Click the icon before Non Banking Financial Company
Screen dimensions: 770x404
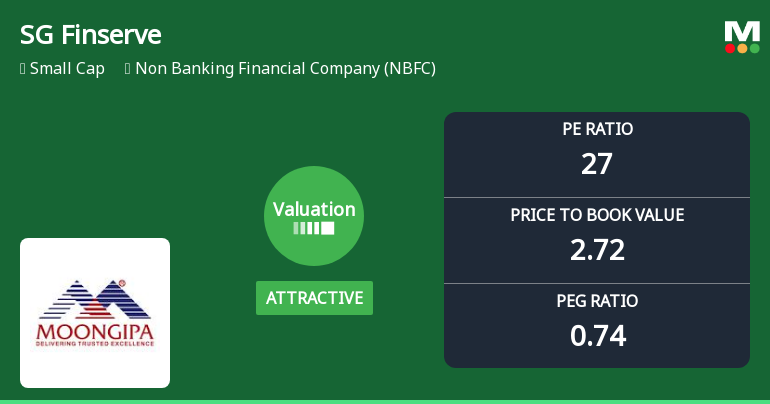coord(127,69)
